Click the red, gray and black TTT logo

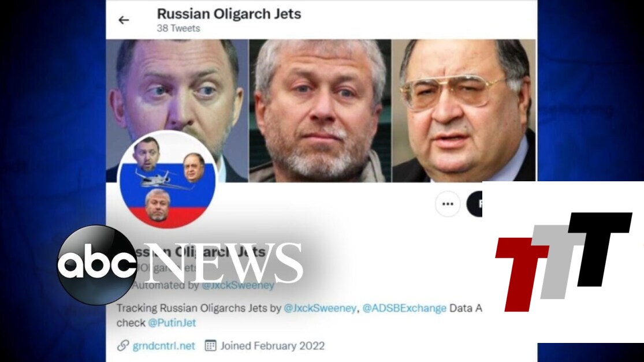coord(564,262)
